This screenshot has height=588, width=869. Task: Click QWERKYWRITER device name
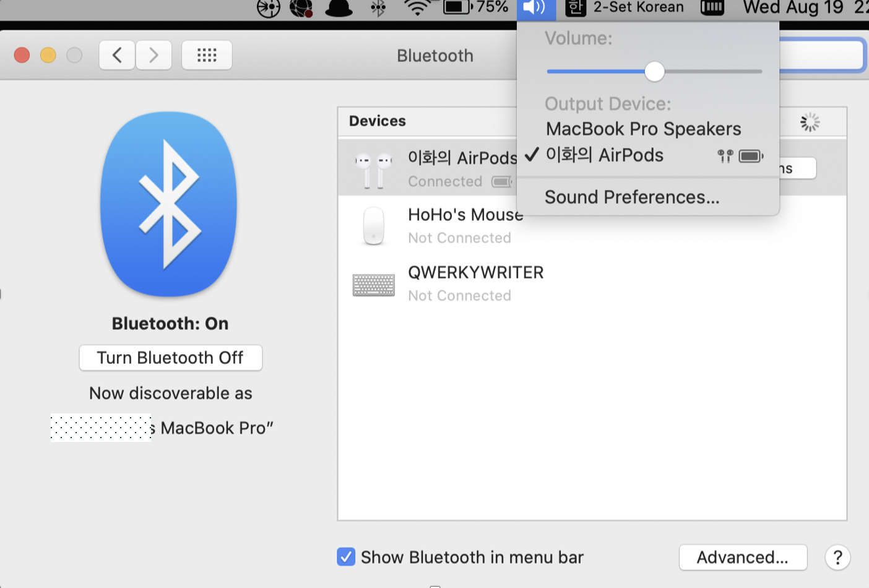coord(475,272)
